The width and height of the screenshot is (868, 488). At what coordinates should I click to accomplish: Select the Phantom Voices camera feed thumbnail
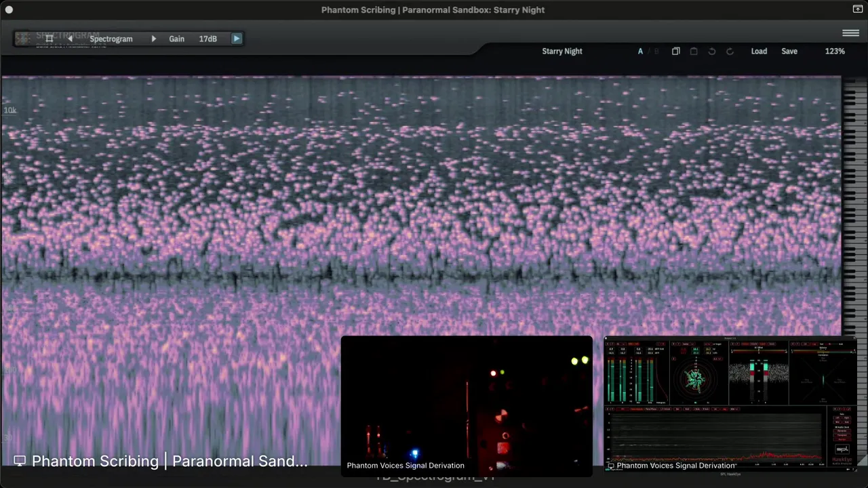click(x=467, y=405)
